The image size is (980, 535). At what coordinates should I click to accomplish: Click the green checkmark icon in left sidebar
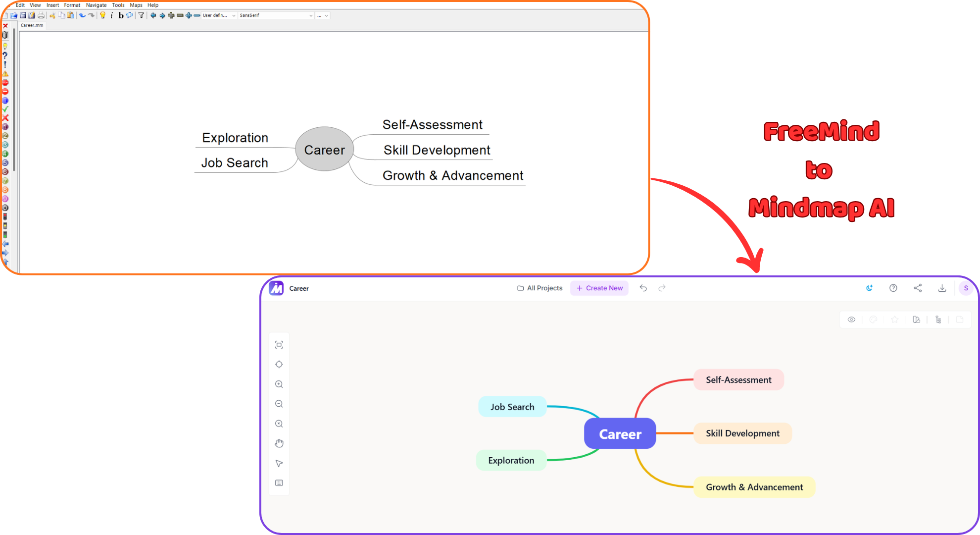(5, 109)
